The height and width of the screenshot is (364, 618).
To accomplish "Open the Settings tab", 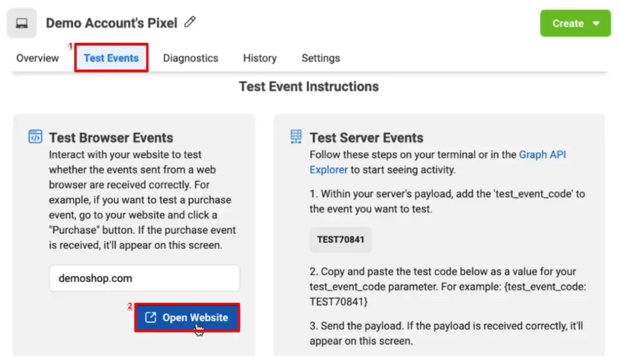I will click(x=320, y=58).
